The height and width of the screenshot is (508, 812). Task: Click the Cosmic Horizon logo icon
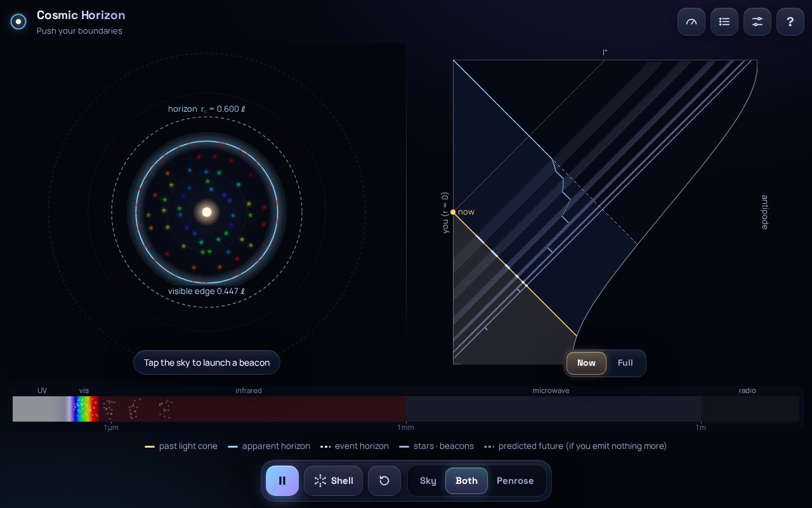point(18,22)
